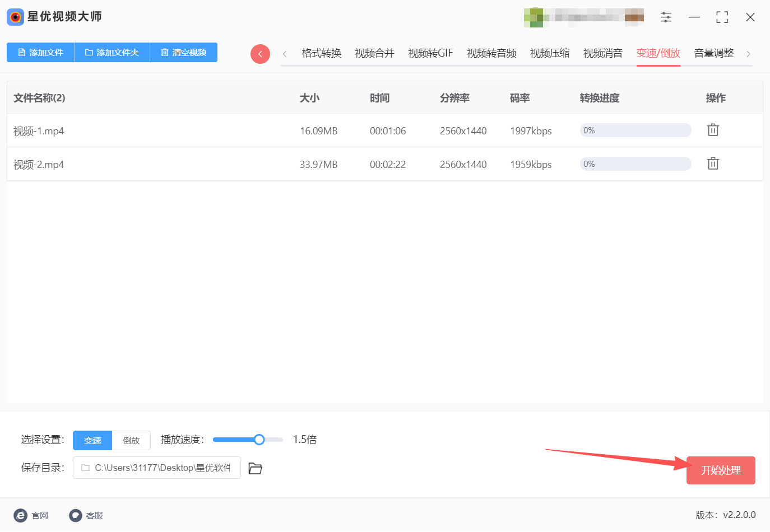This screenshot has height=532, width=770.
Task: Show earlier tabs with left chevron
Action: coord(285,54)
